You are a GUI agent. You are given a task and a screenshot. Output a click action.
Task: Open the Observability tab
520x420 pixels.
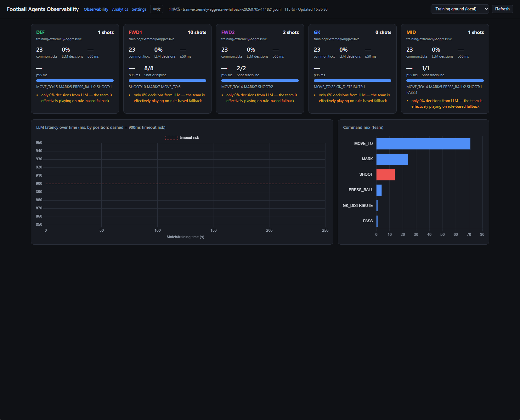96,9
